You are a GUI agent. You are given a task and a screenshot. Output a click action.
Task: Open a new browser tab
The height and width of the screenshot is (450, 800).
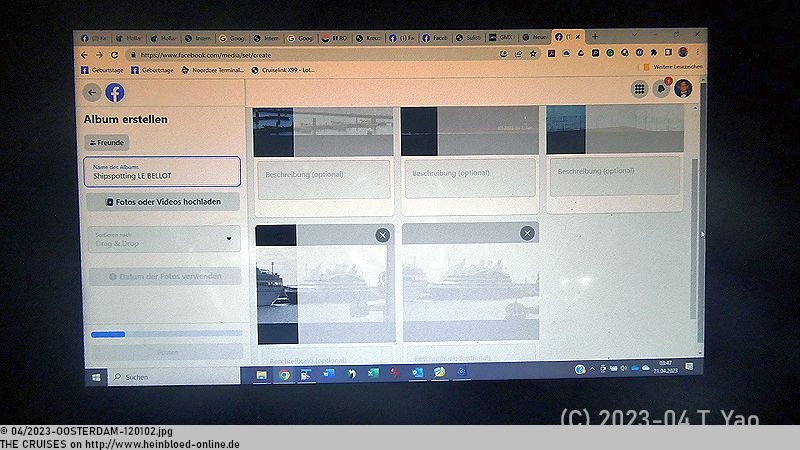coord(595,36)
